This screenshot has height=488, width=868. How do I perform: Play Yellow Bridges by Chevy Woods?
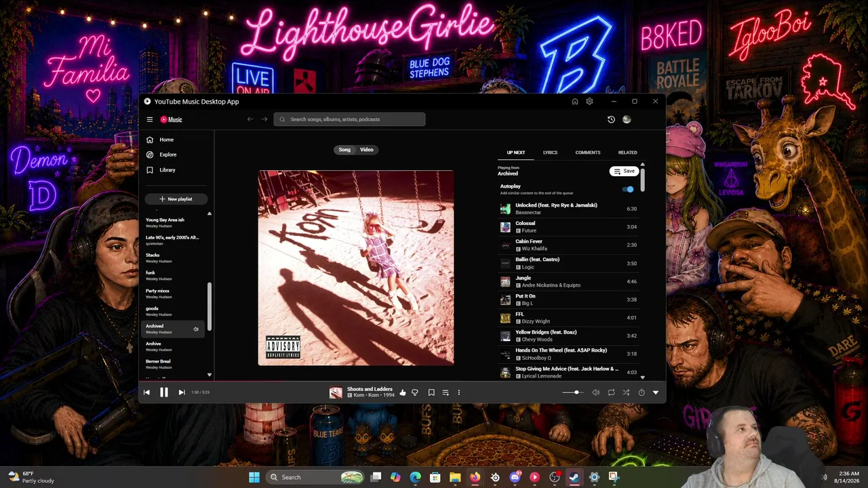click(x=569, y=336)
